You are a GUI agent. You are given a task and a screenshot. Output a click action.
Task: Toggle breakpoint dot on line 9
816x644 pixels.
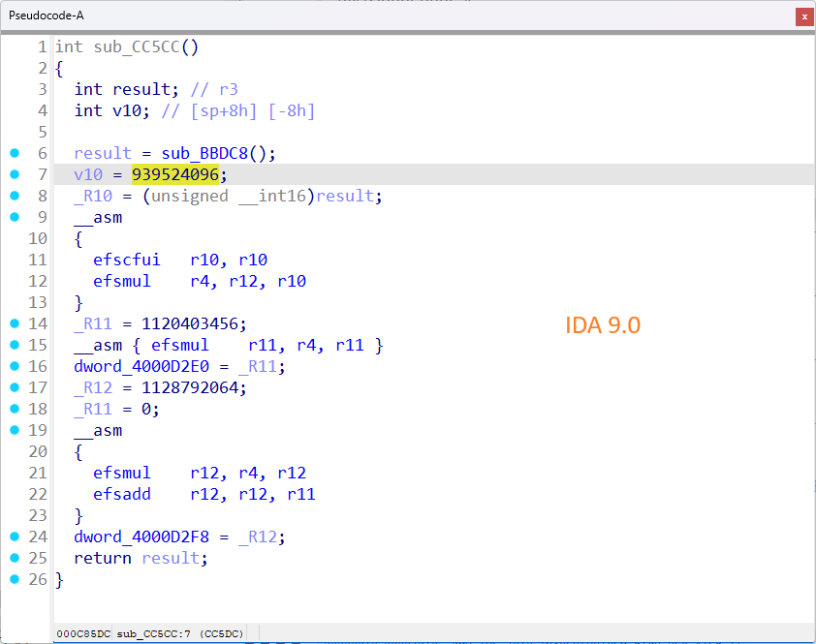click(x=15, y=217)
